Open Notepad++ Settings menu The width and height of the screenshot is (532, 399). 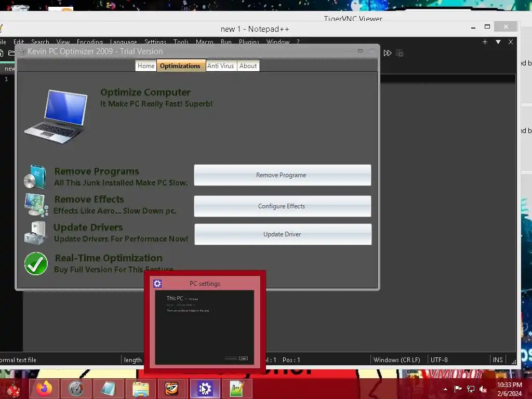[155, 42]
